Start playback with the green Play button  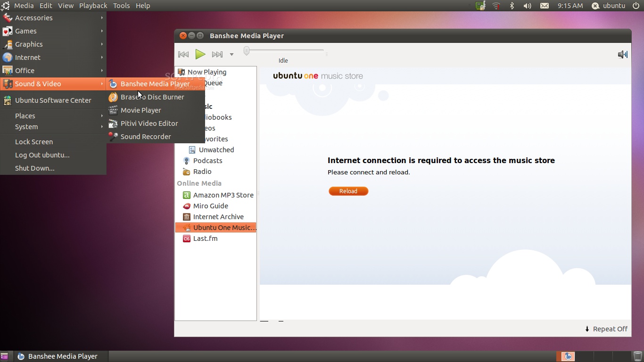[200, 54]
